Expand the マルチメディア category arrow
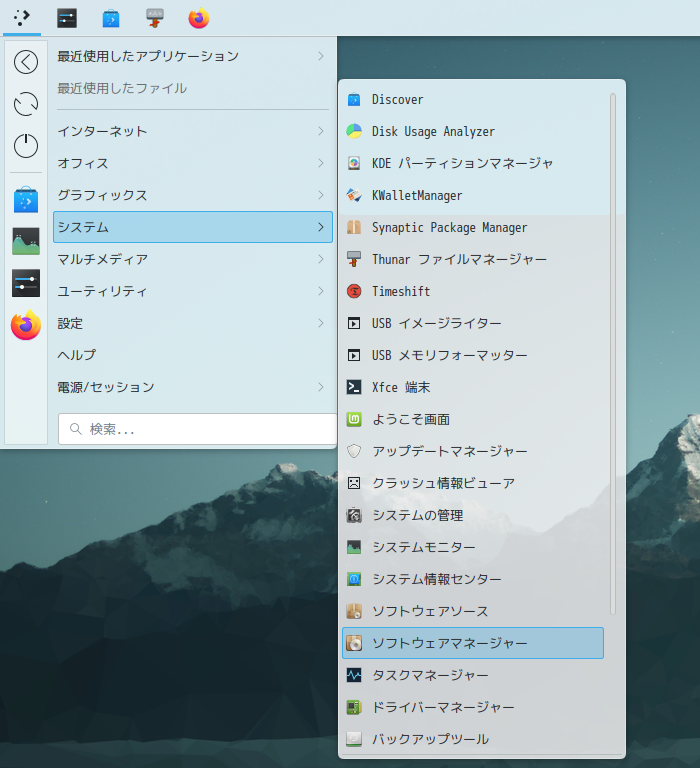 coord(321,259)
